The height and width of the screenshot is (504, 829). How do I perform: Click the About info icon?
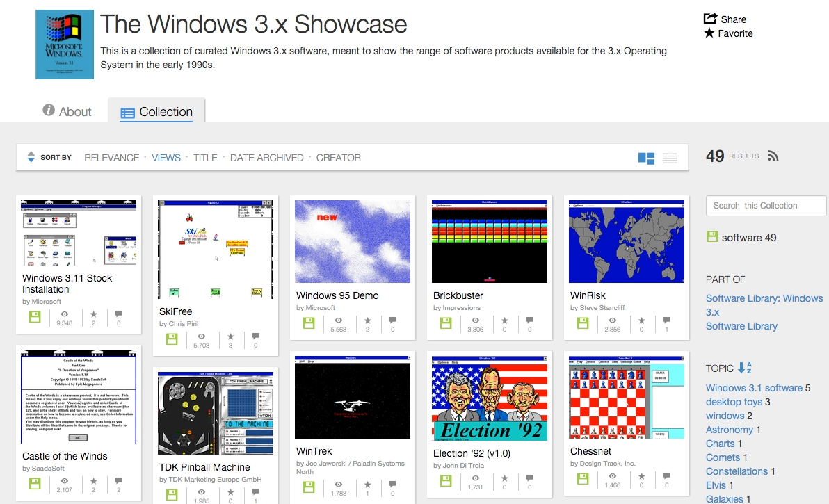49,110
